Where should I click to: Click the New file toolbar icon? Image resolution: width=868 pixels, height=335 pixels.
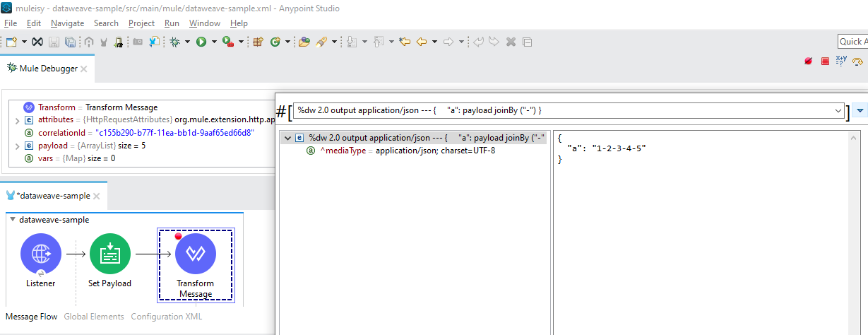[12, 42]
